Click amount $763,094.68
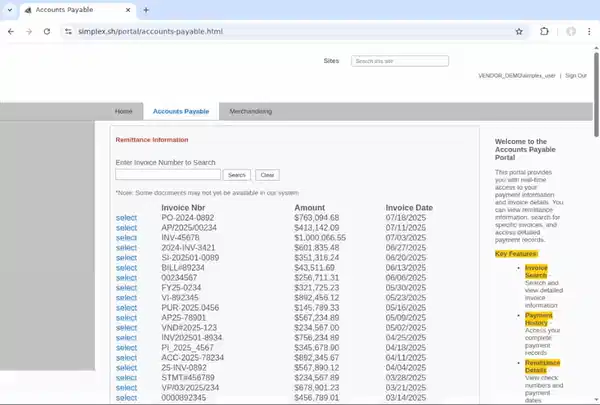600x405 pixels. [316, 218]
